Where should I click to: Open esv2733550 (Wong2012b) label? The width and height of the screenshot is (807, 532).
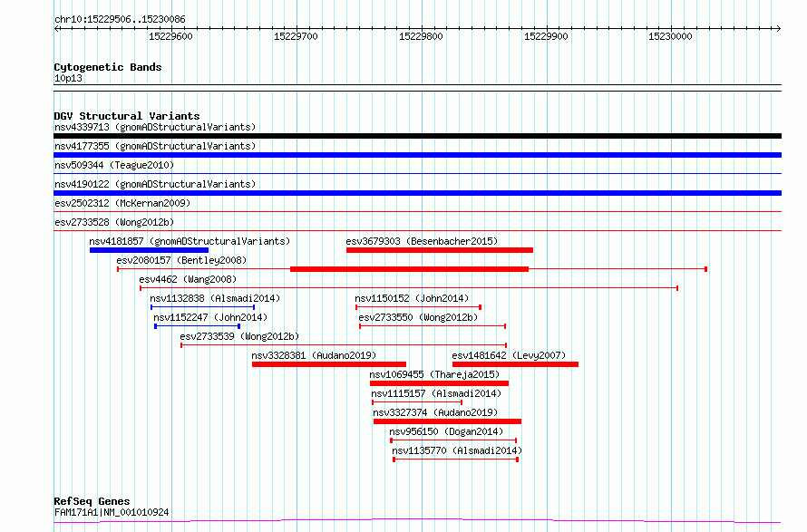coord(418,317)
